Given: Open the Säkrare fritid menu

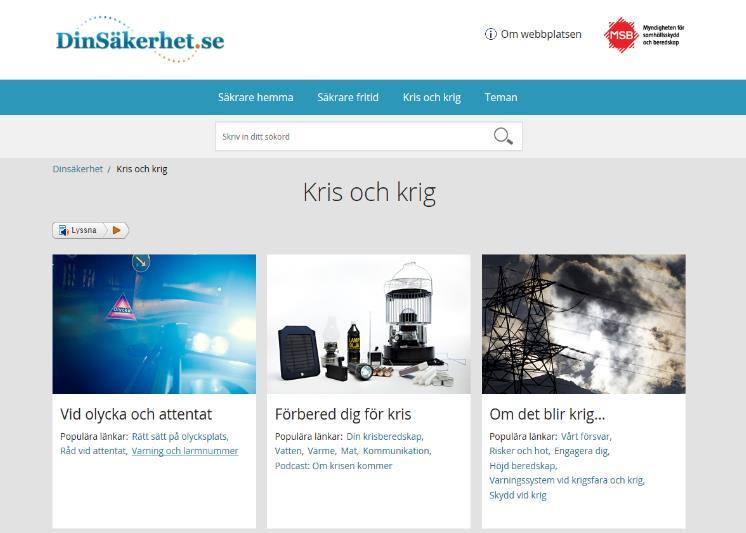Looking at the screenshot, I should tap(348, 98).
